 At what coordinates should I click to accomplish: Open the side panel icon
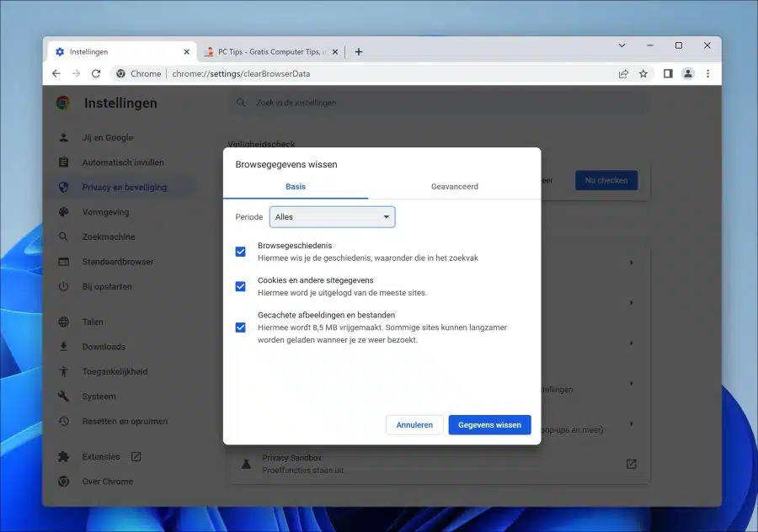pyautogui.click(x=668, y=73)
